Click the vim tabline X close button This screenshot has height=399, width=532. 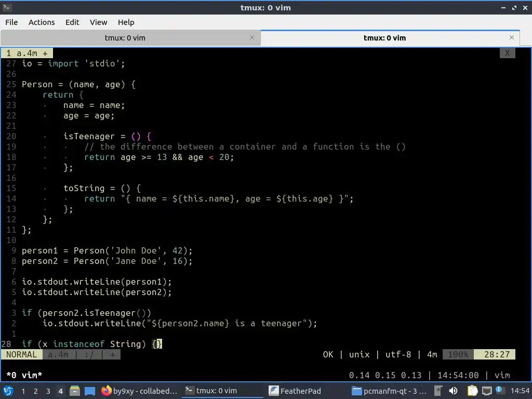pyautogui.click(x=507, y=54)
